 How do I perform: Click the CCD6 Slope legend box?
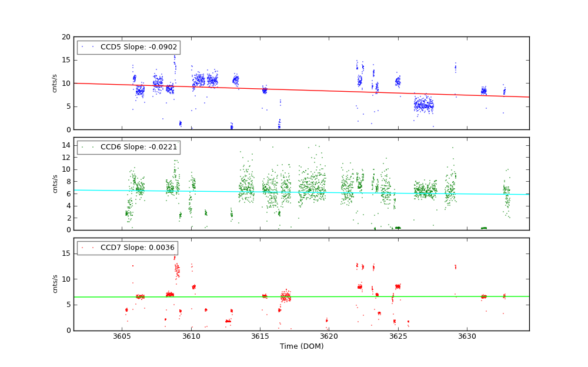(128, 147)
